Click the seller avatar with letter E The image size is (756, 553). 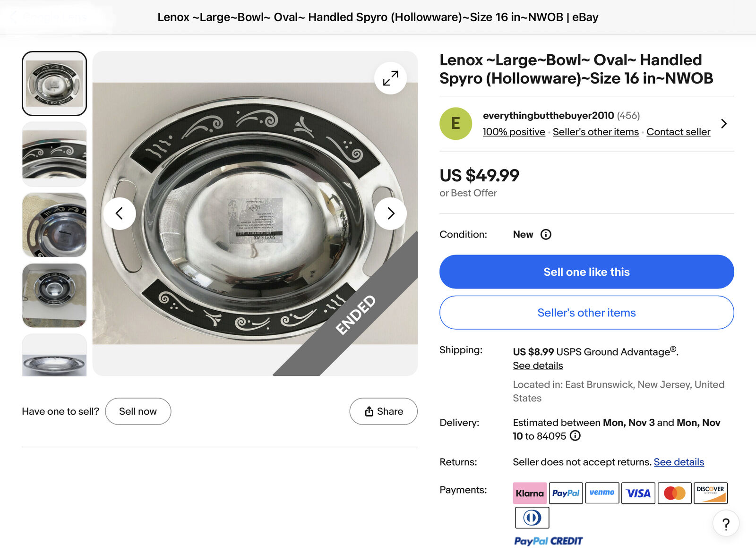tap(455, 124)
